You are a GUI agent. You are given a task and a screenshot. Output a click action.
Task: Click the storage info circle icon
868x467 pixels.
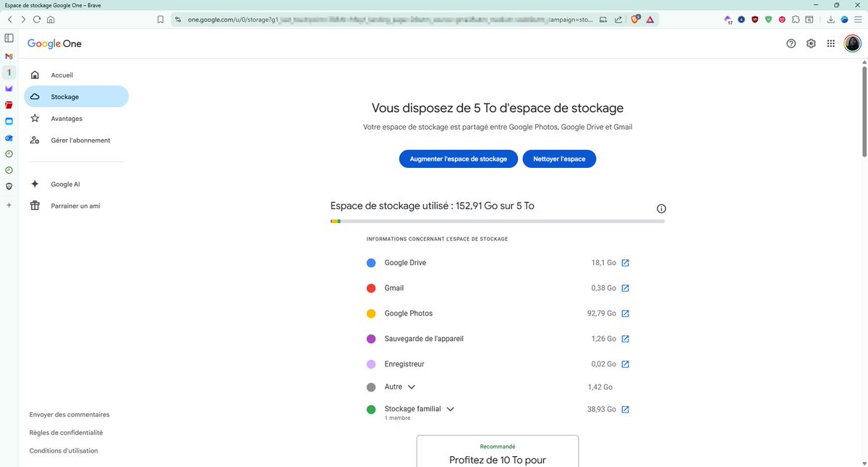pos(661,209)
